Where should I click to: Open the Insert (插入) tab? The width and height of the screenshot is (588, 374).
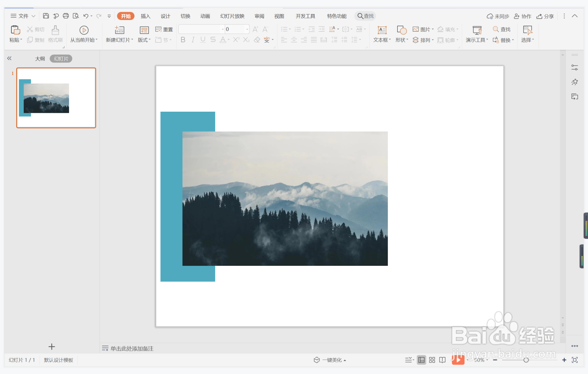click(x=145, y=16)
